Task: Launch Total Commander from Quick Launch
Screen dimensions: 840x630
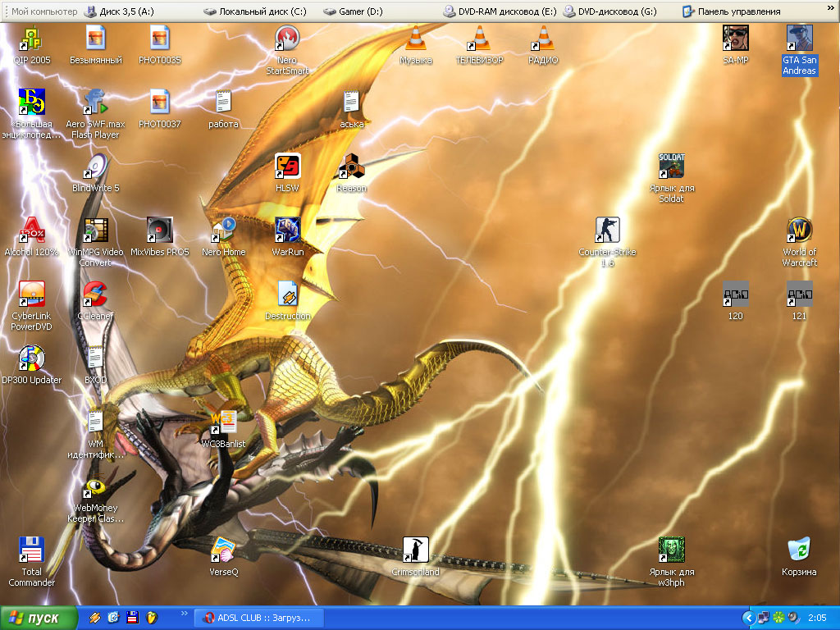Action: [132, 618]
